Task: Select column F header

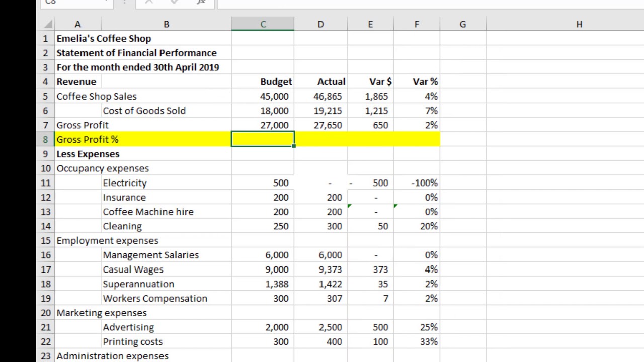Action: click(417, 24)
